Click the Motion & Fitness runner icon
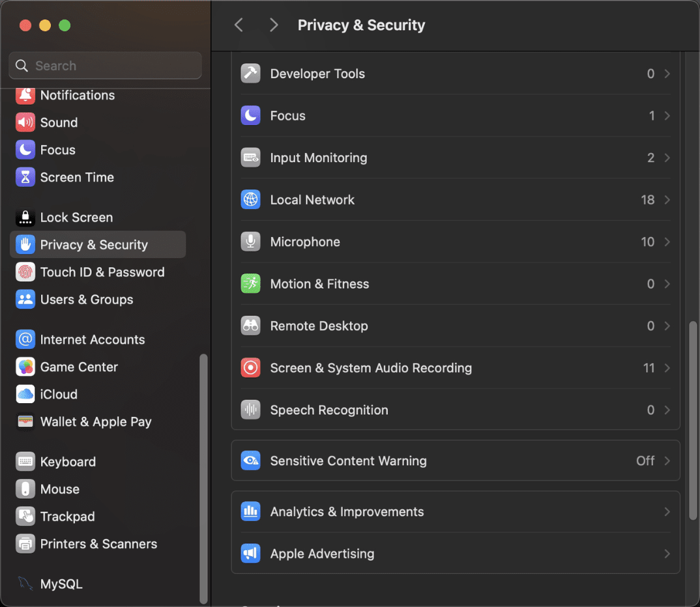700x607 pixels. click(x=250, y=284)
